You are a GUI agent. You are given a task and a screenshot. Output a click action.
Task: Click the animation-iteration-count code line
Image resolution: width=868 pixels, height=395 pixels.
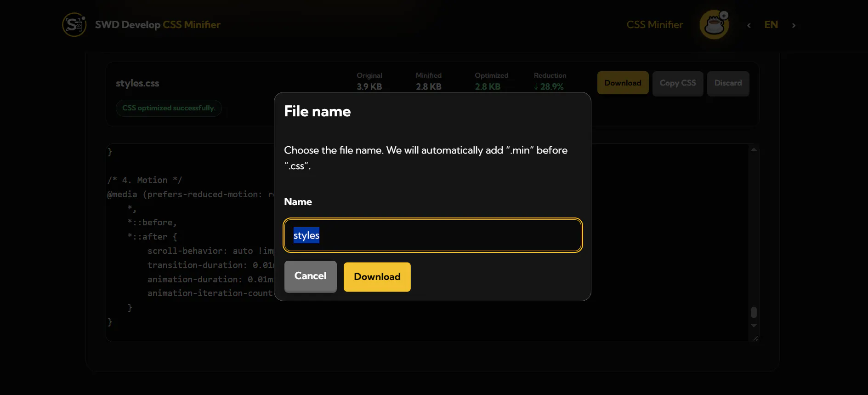pyautogui.click(x=210, y=293)
